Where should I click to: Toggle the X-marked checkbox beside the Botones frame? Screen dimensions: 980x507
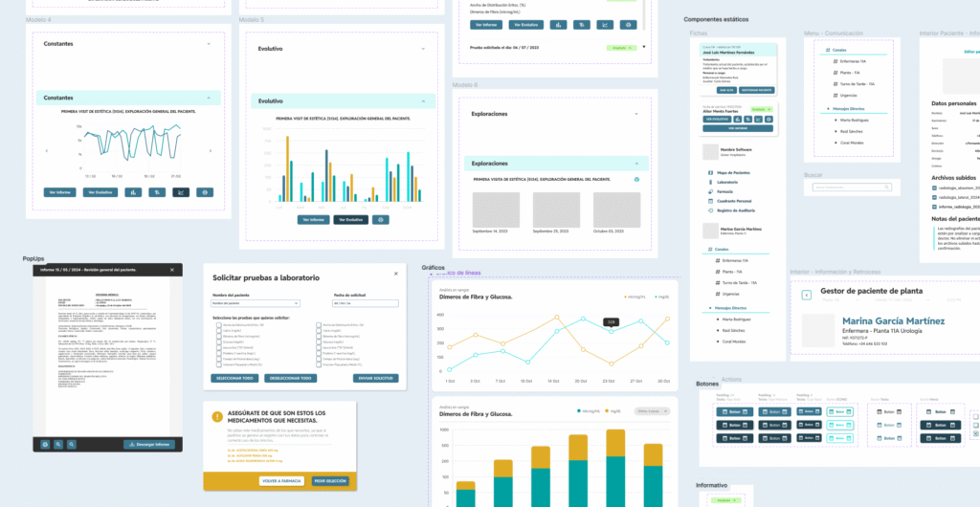pyautogui.click(x=977, y=433)
